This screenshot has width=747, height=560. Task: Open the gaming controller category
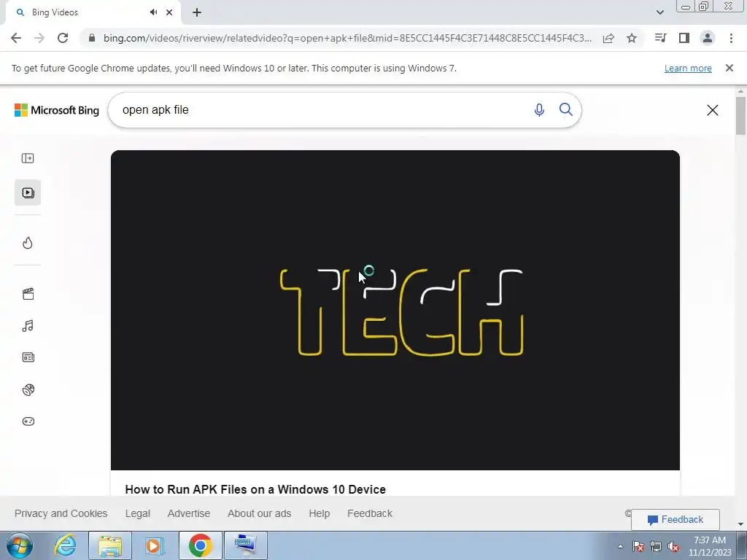tap(28, 421)
